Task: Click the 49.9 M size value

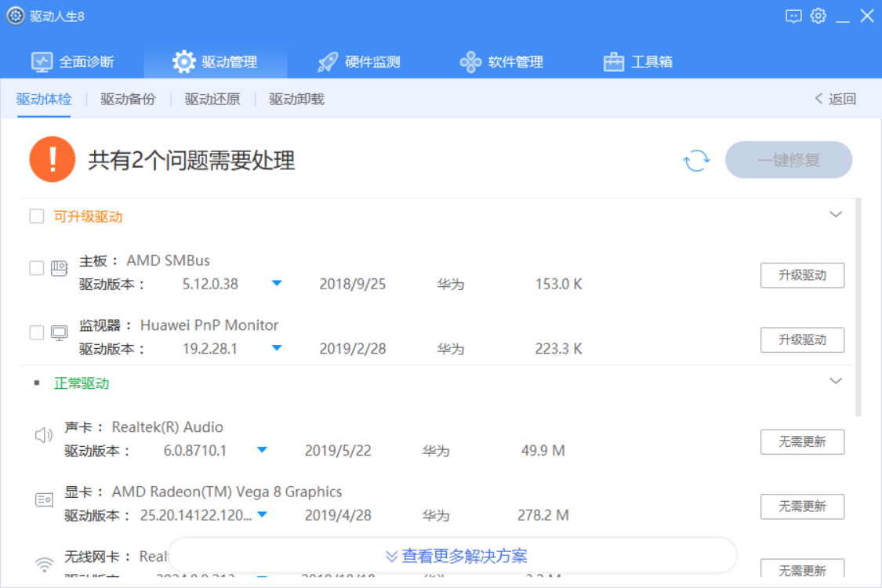Action: pyautogui.click(x=543, y=451)
